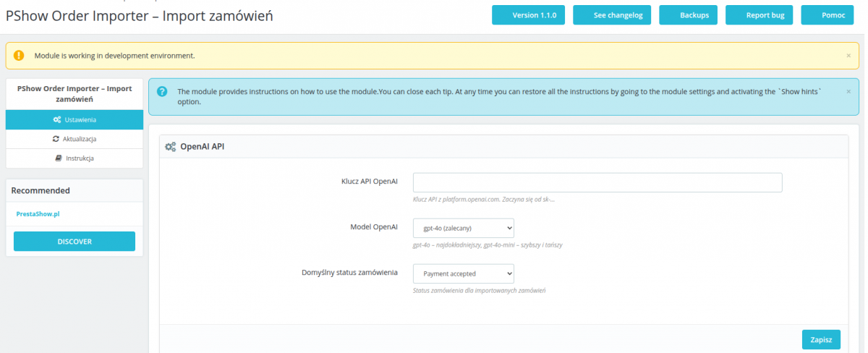The width and height of the screenshot is (868, 353).
Task: Click the book icon next to Instrukcja
Action: (x=59, y=158)
